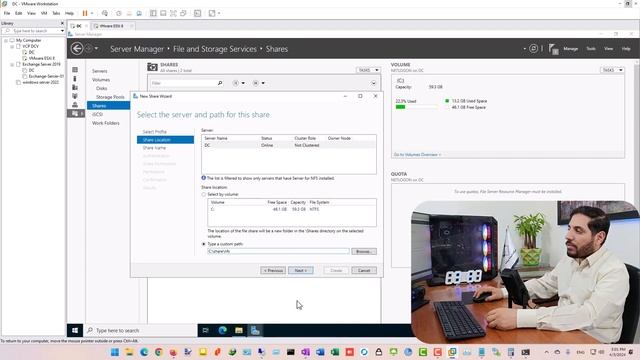Viewport: 640px width, 360px height.
Task: Open navigation history dropdown next to forward arrow
Action: coord(96,49)
